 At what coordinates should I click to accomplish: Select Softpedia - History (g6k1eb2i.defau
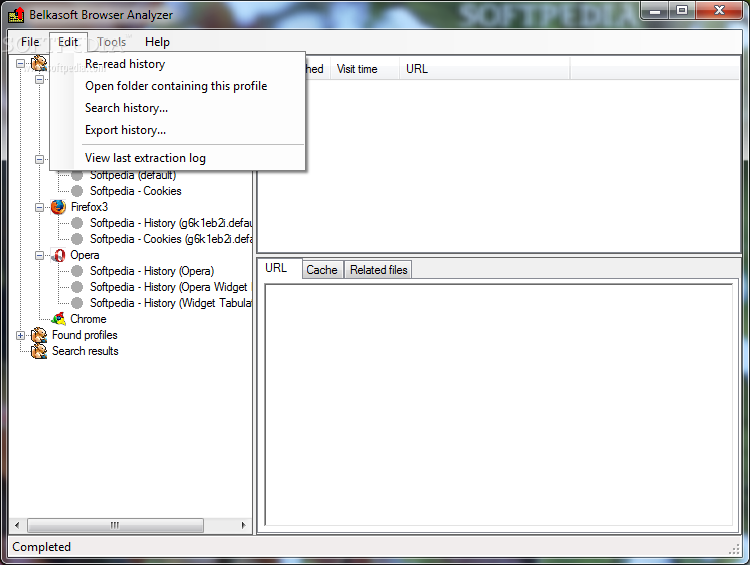tap(171, 223)
